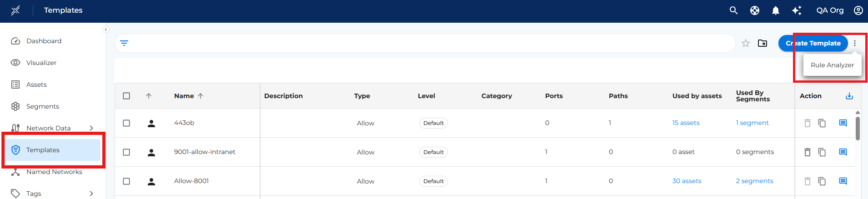Check the 9001-allow-intranet row checkbox
Viewport: 868px width, 199px height.
point(126,152)
